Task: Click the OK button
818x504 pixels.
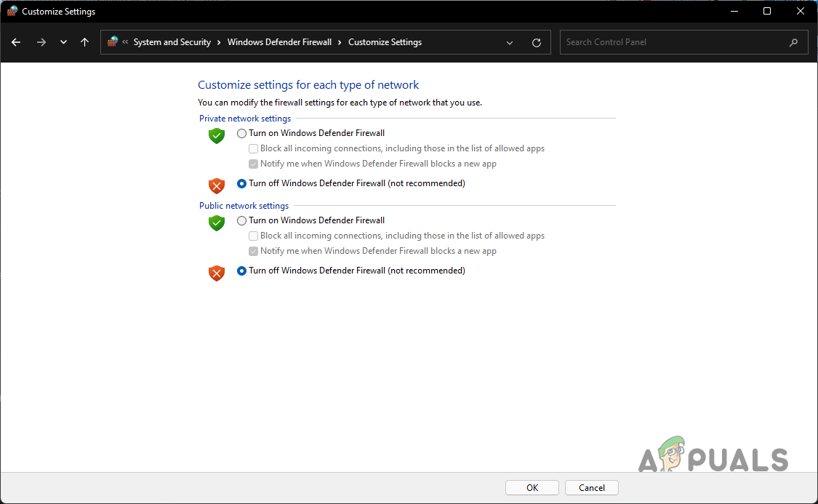Action: point(532,488)
